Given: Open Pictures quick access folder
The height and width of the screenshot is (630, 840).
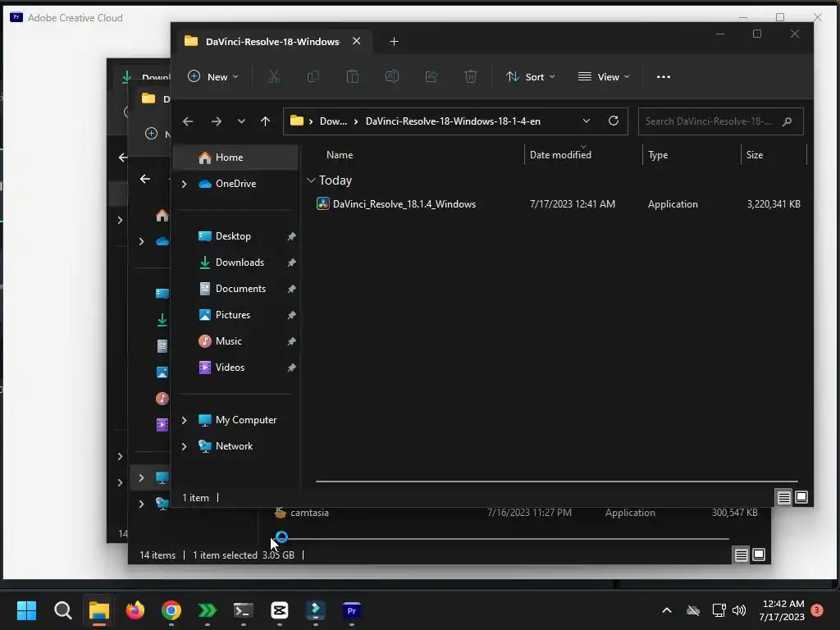Looking at the screenshot, I should tap(232, 315).
